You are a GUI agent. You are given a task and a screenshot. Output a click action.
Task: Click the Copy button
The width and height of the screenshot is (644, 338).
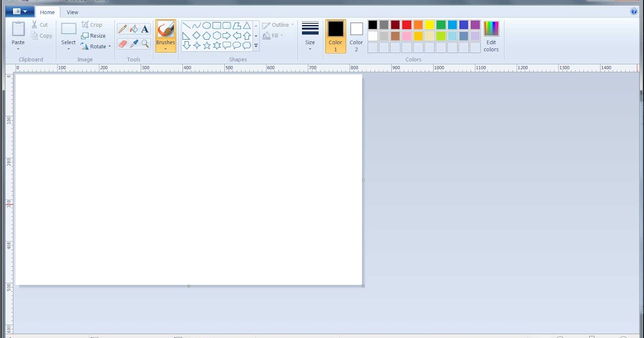click(x=41, y=36)
